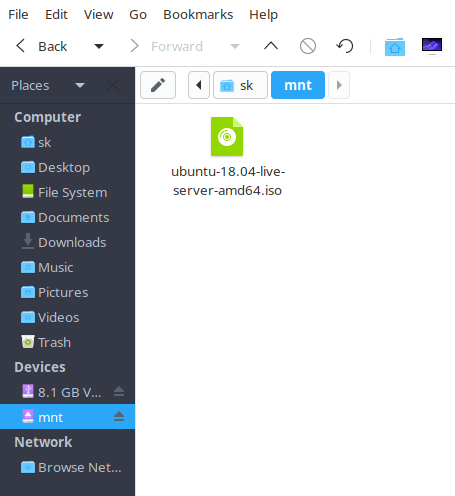This screenshot has height=496, width=455.
Task: Click the sk path bar button
Action: pos(240,85)
